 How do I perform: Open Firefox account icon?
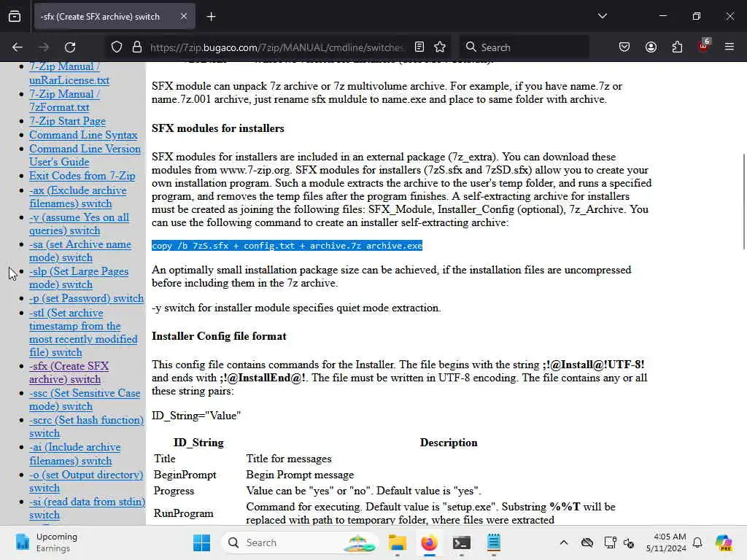tap(651, 47)
